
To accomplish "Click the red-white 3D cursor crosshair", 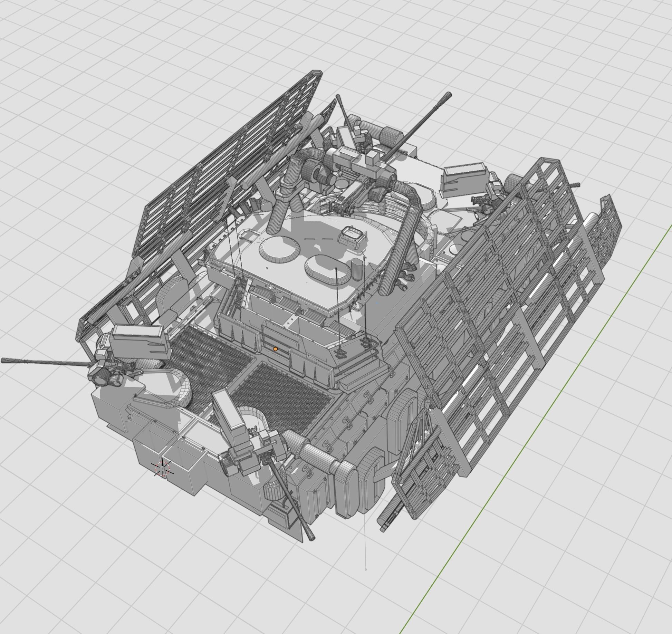I will 163,469.
